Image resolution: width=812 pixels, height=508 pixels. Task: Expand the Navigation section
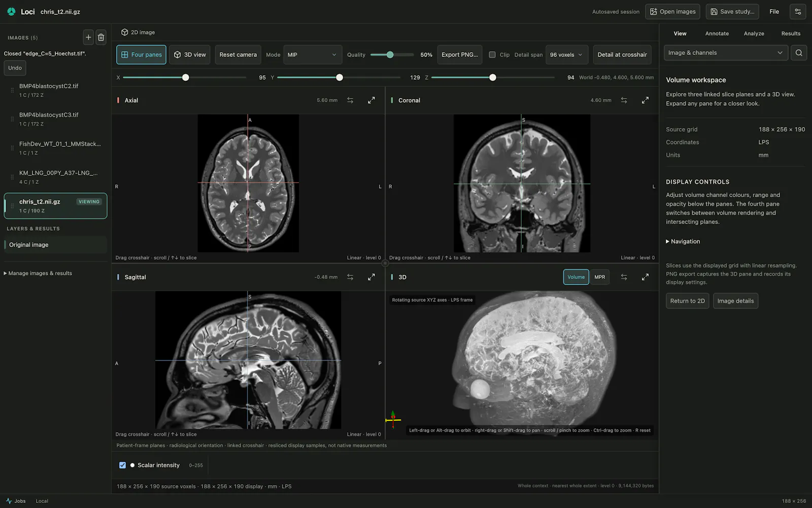pyautogui.click(x=683, y=241)
